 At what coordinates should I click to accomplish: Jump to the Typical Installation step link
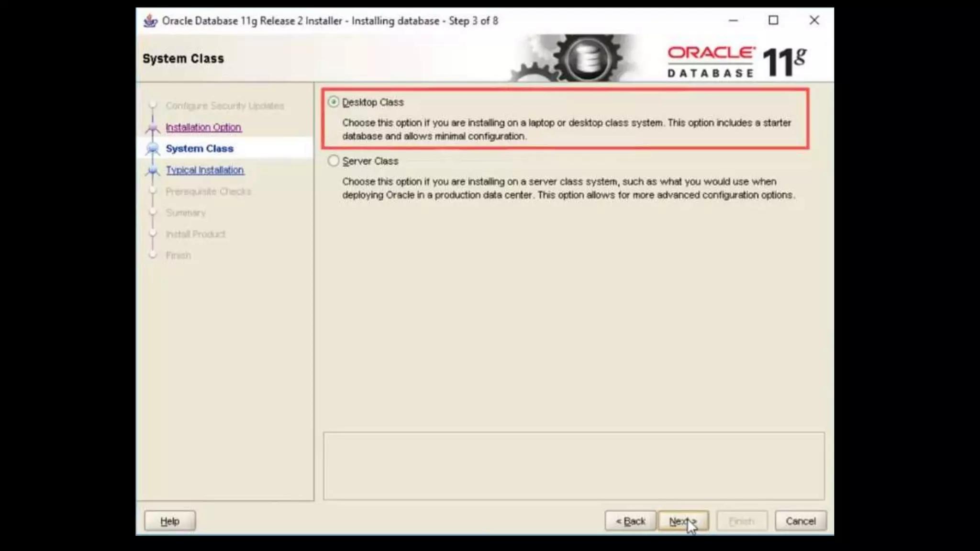205,170
